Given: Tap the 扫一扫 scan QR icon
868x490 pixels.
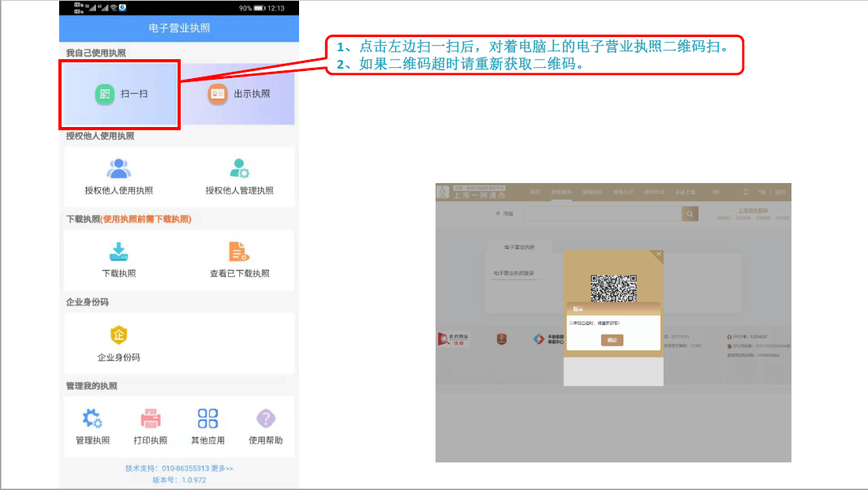Looking at the screenshot, I should coord(105,94).
